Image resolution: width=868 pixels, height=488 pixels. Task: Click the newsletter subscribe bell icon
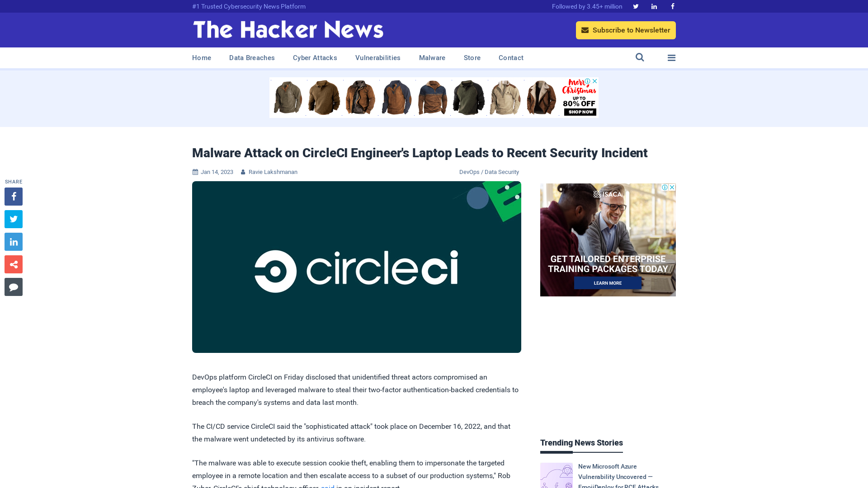tap(585, 30)
